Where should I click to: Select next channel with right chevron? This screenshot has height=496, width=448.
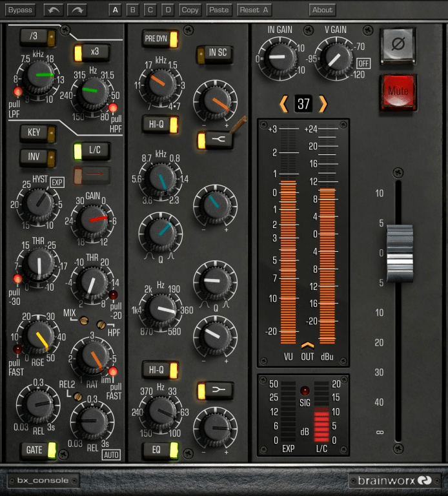coord(323,104)
